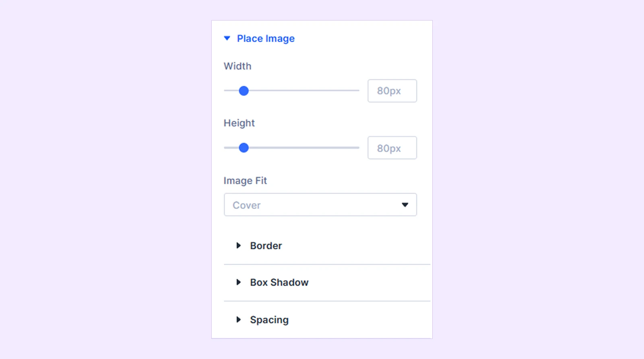The width and height of the screenshot is (644, 359).
Task: Collapse the Place Image section triangle
Action: [227, 38]
